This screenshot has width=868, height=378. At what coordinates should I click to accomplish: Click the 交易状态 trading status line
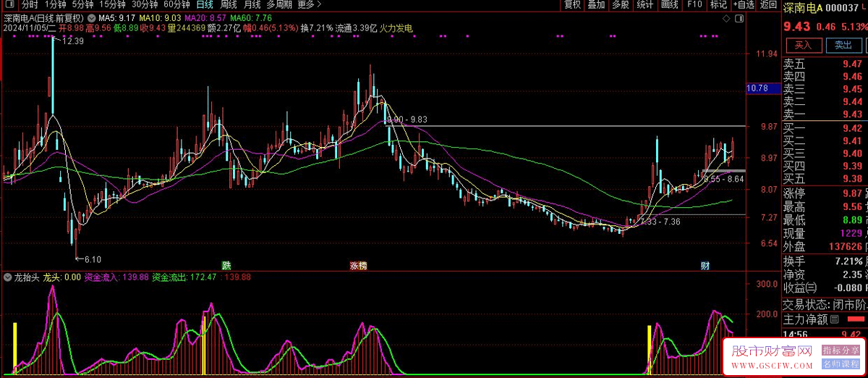click(x=825, y=304)
